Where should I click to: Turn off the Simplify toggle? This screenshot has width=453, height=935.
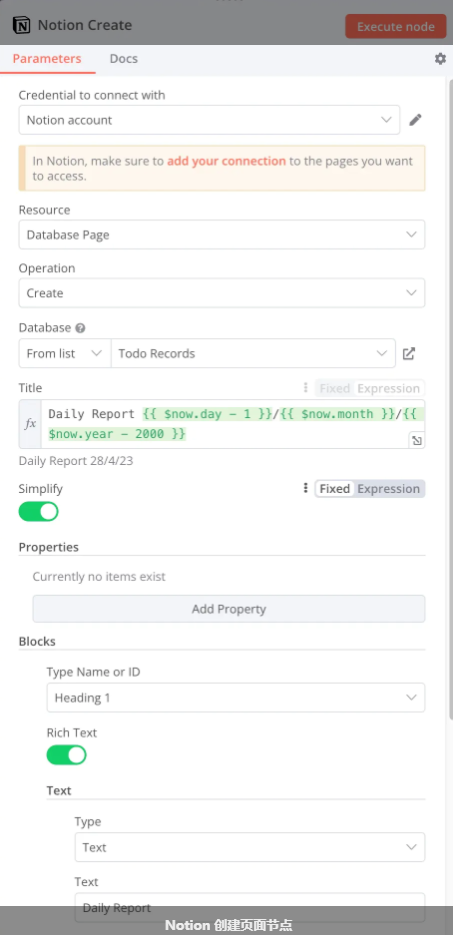point(39,512)
